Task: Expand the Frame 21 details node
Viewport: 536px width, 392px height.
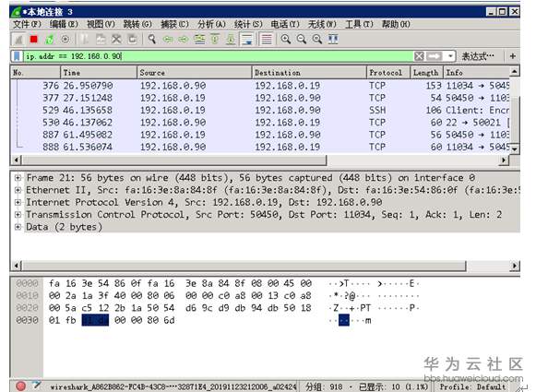Action: pos(18,178)
